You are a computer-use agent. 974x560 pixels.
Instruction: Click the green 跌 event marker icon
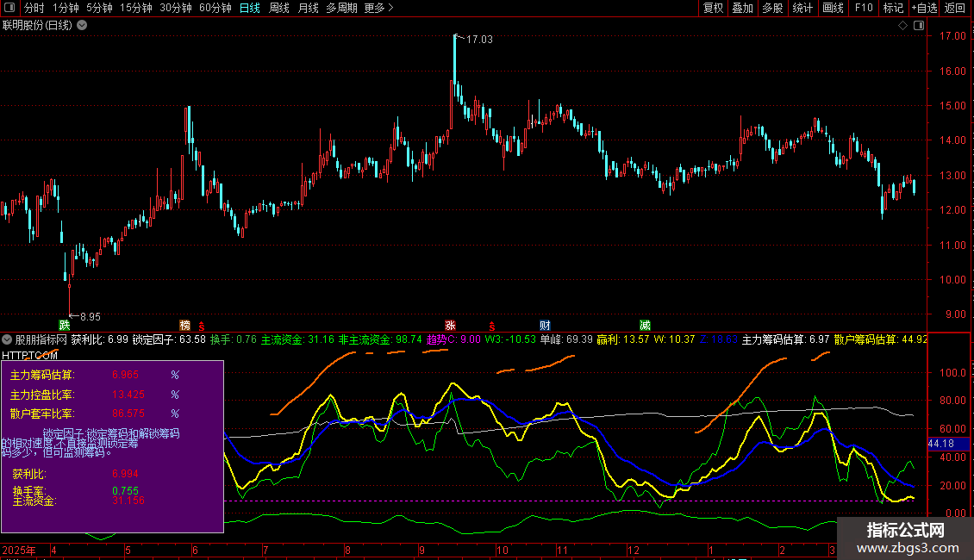(x=64, y=325)
